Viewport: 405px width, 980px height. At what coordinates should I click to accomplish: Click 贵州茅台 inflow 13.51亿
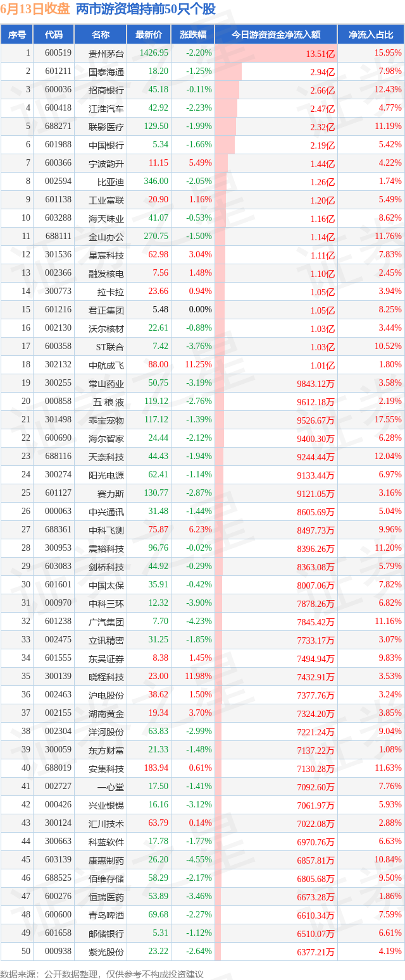click(x=320, y=54)
